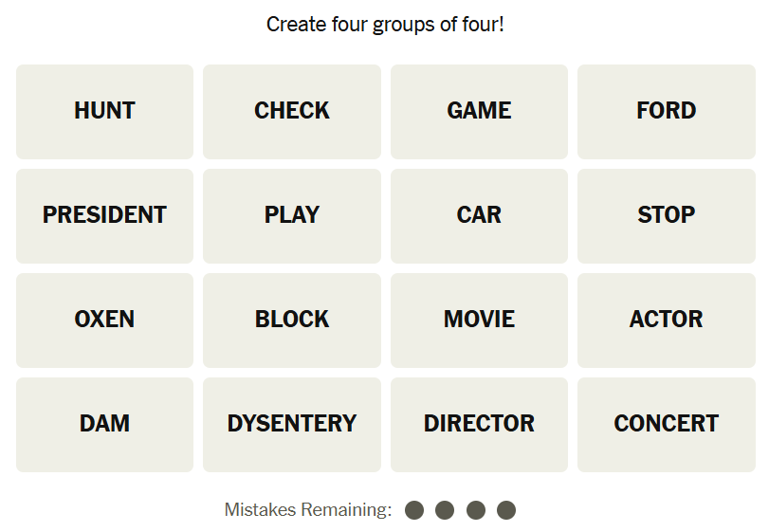Select the CONCERT tile
Screen dimensions: 769x532
tap(666, 424)
